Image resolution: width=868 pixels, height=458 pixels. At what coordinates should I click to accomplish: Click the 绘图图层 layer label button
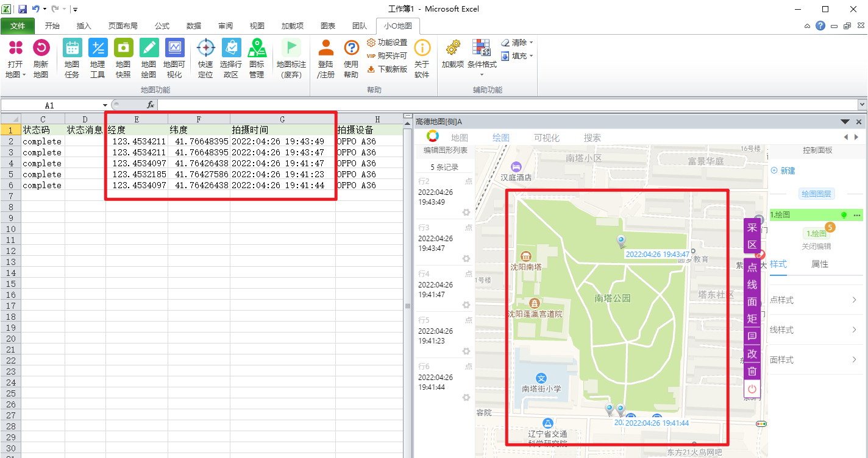coord(816,194)
